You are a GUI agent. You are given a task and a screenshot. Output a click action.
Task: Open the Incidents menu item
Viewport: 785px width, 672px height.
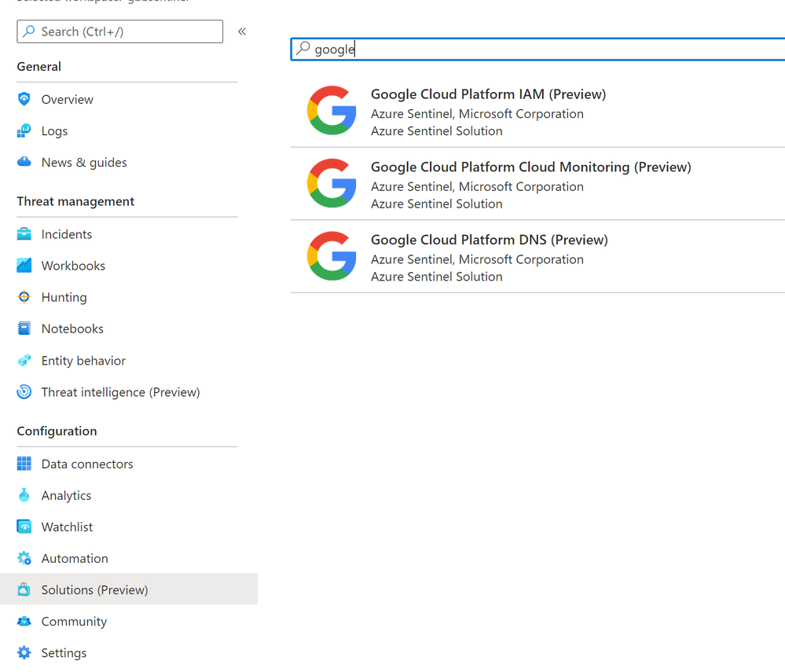pos(67,234)
